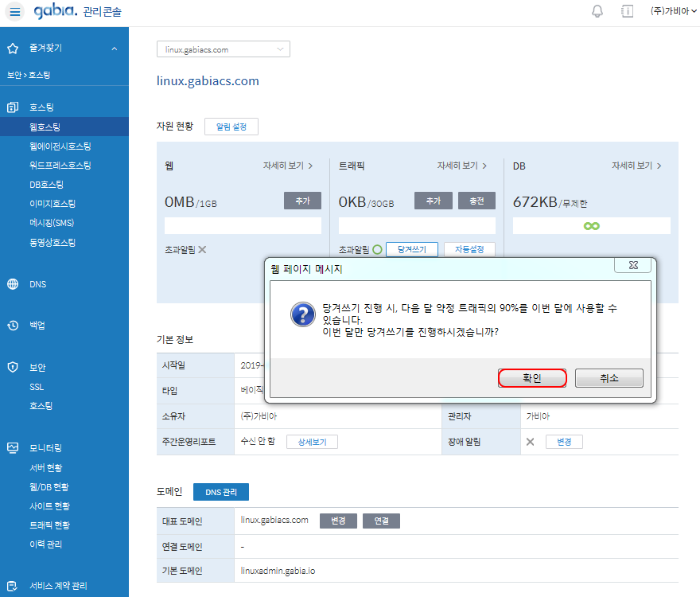Click 연결 for 대표 도메인
This screenshot has width=700, height=597.
tap(381, 521)
